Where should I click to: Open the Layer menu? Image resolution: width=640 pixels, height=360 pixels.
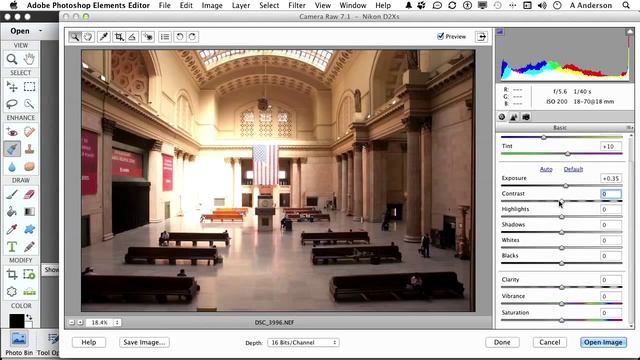pyautogui.click(x=241, y=5)
